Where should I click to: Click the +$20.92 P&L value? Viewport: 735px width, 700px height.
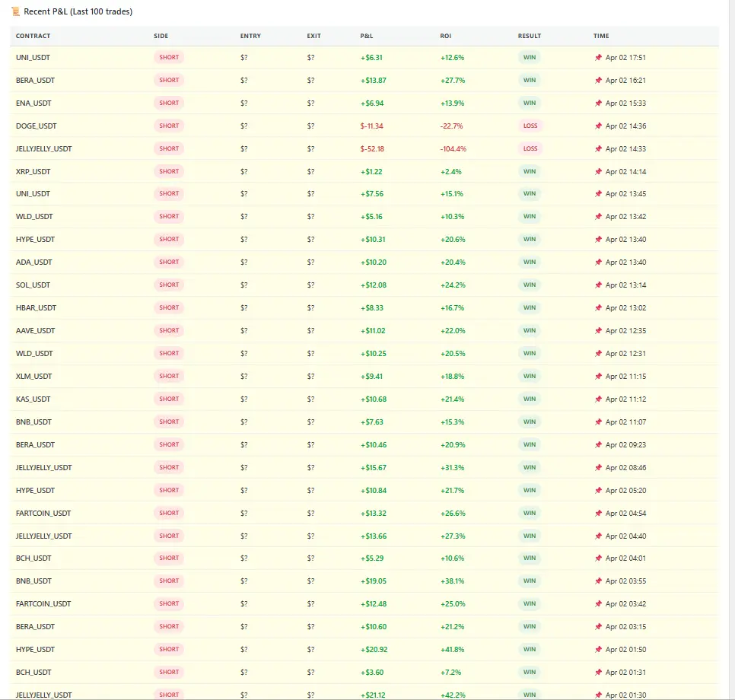pyautogui.click(x=374, y=649)
